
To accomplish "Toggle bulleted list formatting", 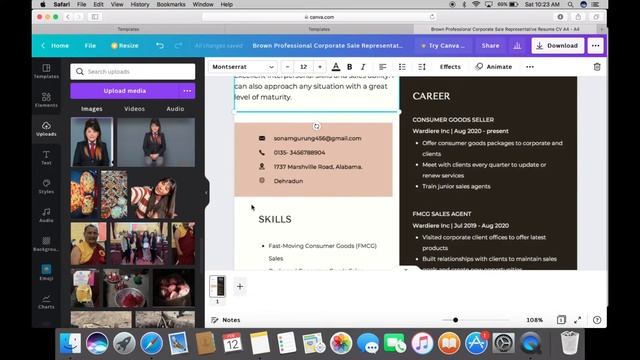I will (x=402, y=67).
